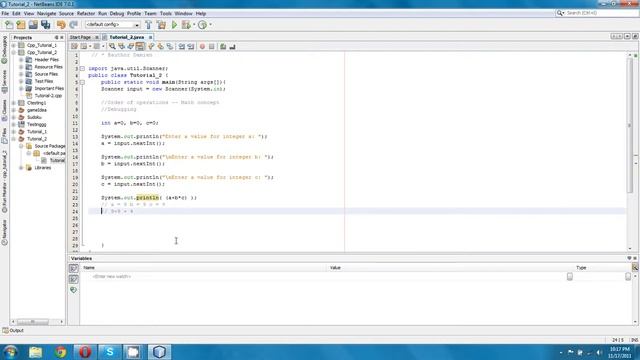Image resolution: width=640 pixels, height=360 pixels.
Task: Select the gameIdea project
Action: pos(37,110)
